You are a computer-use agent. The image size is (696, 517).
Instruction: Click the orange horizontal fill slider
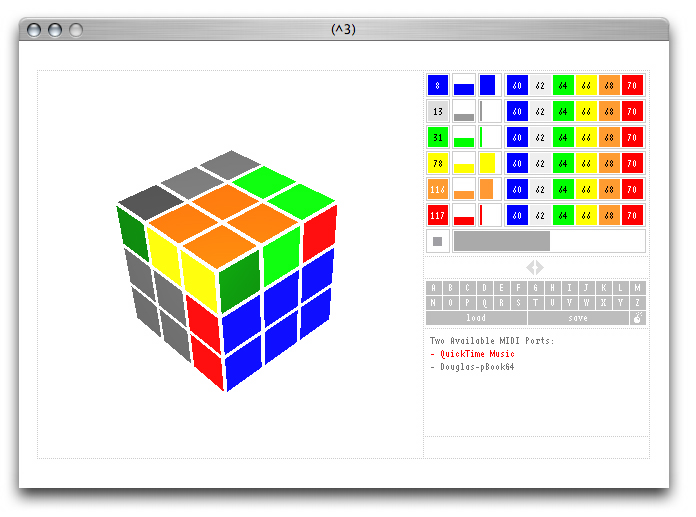(490, 189)
